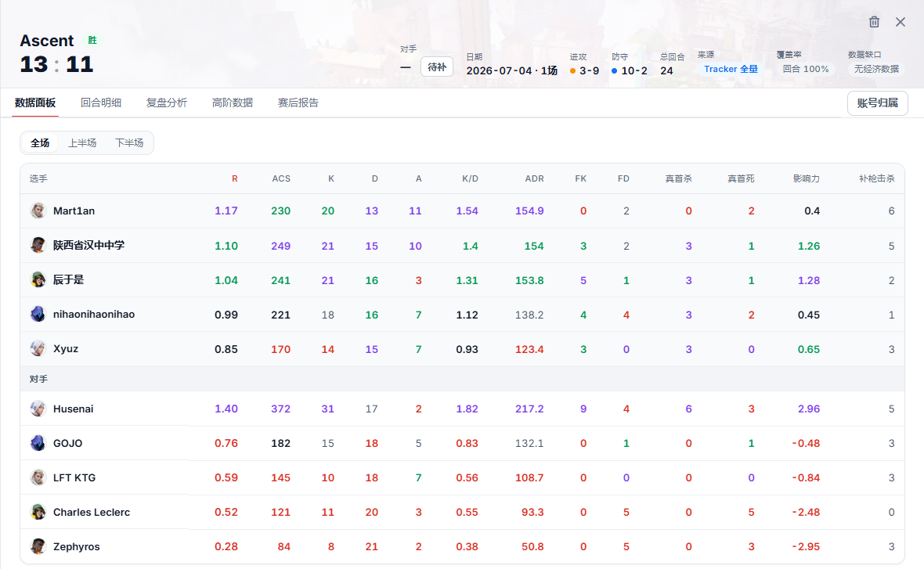Open the 复盘分析 tab
This screenshot has width=924, height=569.
pos(167,103)
